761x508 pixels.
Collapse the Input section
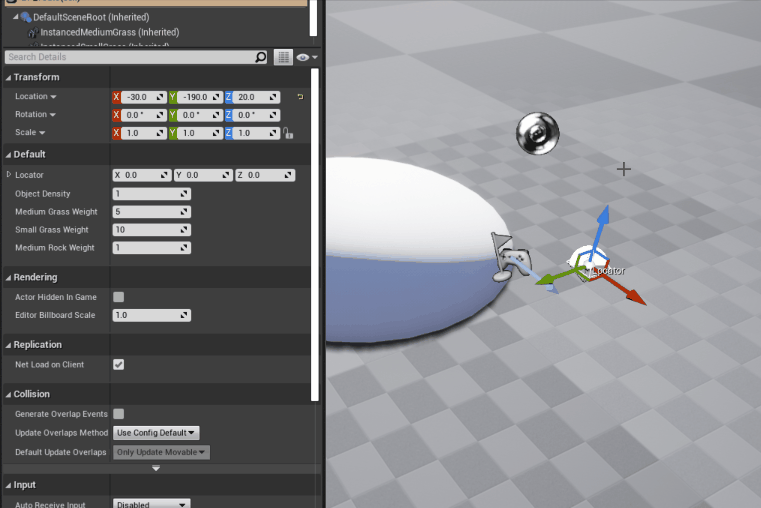(x=8, y=486)
